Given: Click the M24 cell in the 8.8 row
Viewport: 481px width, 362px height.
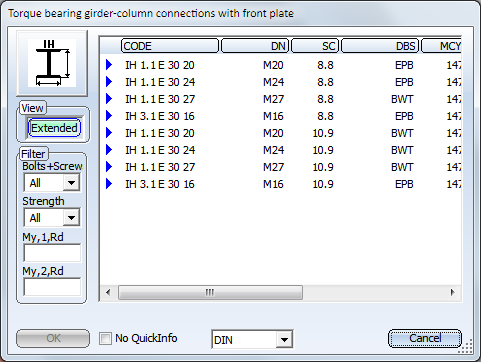Looking at the screenshot, I should pyautogui.click(x=273, y=82).
